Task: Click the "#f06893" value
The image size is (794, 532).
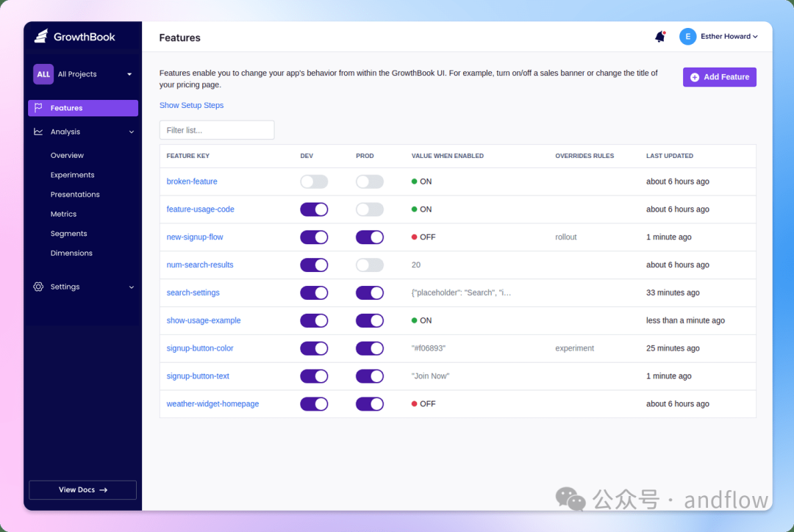Action: (429, 348)
